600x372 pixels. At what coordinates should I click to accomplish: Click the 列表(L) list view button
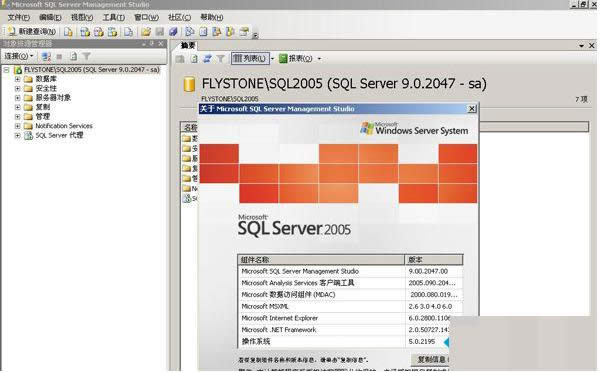[250, 59]
